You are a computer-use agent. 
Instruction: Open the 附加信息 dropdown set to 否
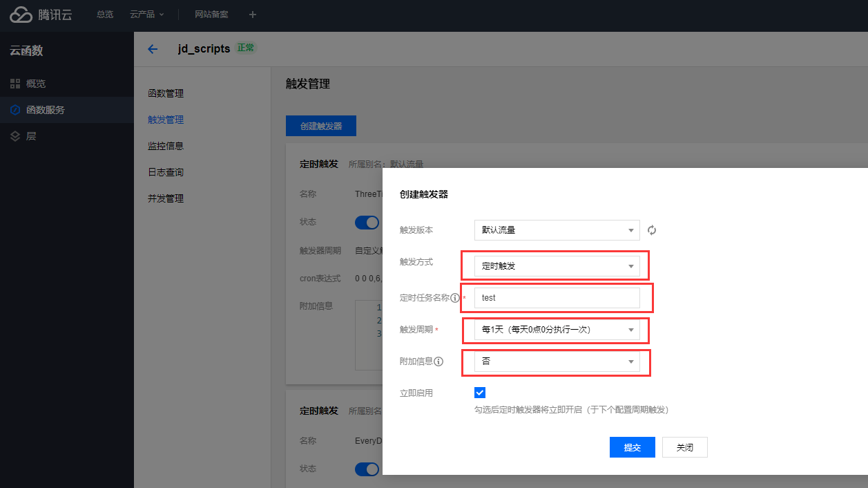point(557,362)
